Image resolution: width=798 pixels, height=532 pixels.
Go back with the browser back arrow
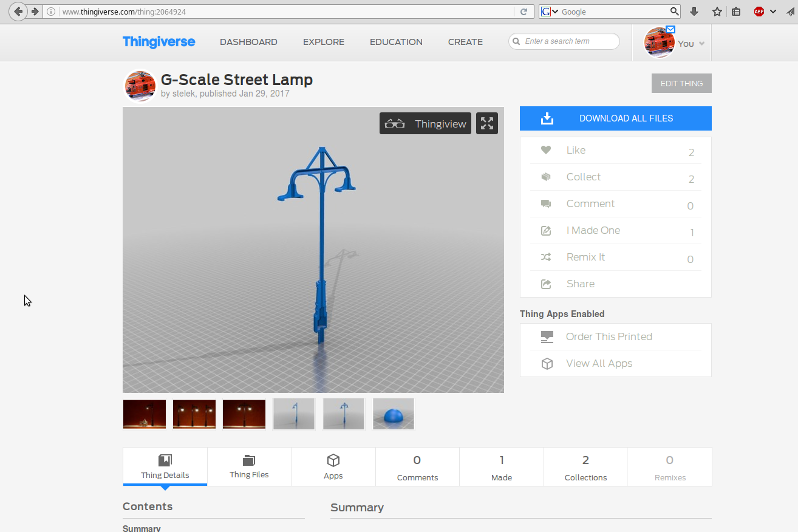18,12
